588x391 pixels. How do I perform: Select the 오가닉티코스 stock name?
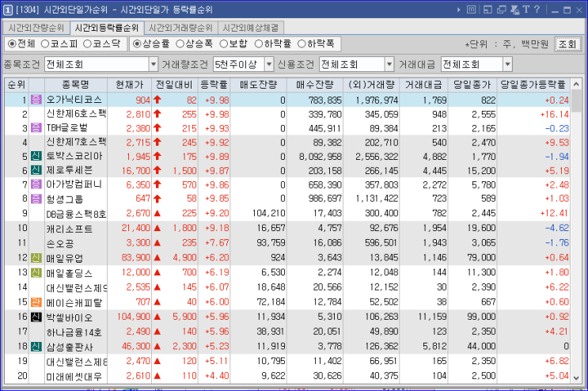tap(74, 100)
